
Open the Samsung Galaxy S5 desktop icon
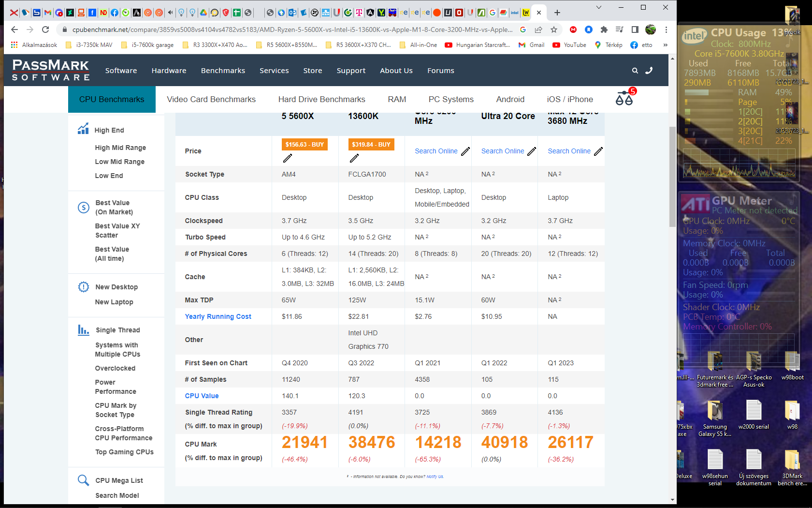point(715,418)
